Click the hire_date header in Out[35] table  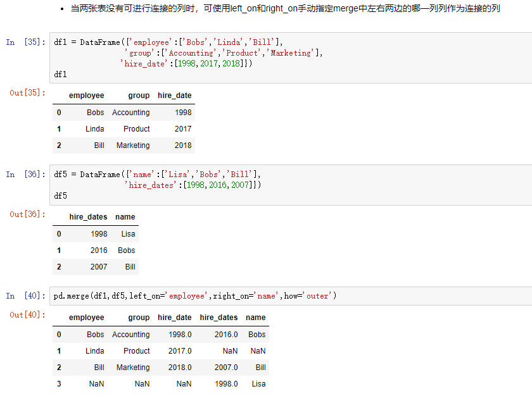coord(174,96)
